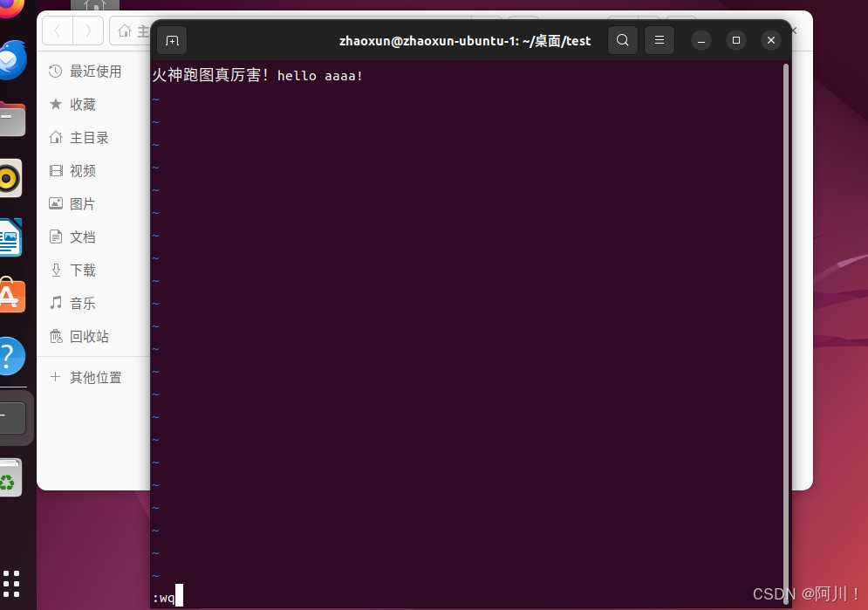Click the terminal vertical scrollbar
Image resolution: width=868 pixels, height=610 pixels.
click(785, 332)
